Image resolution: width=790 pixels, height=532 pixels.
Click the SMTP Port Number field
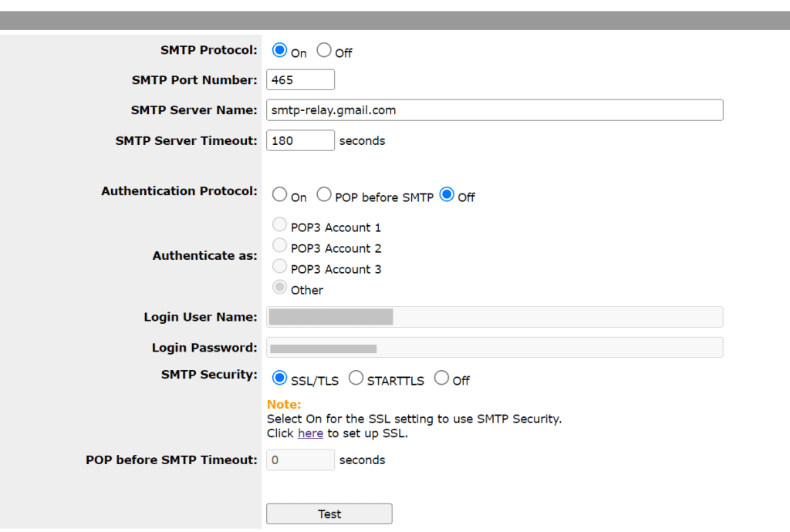tap(299, 79)
